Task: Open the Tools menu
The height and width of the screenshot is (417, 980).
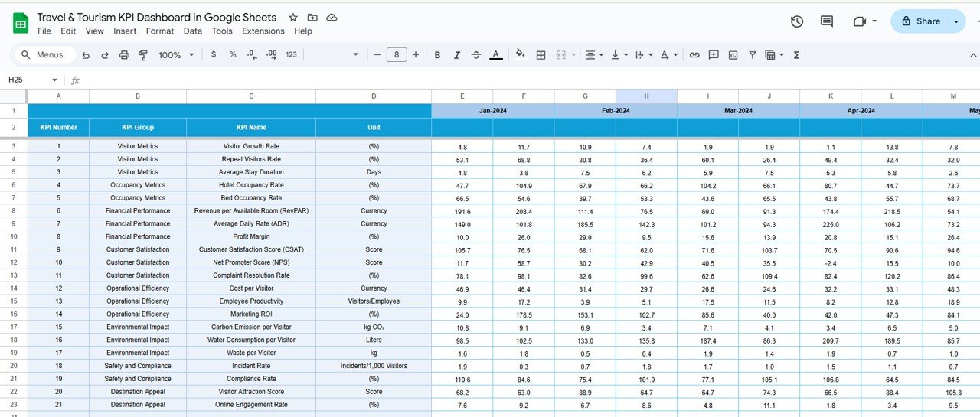Action: tap(222, 31)
